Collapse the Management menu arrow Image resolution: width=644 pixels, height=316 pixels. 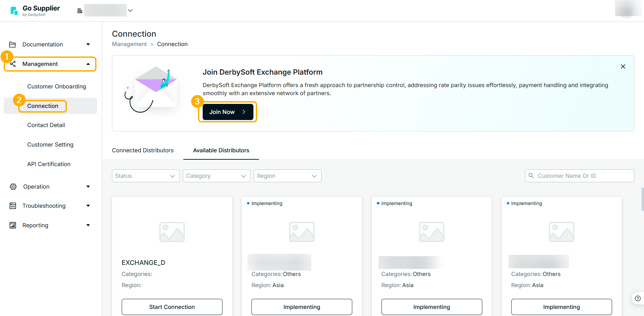pos(88,64)
